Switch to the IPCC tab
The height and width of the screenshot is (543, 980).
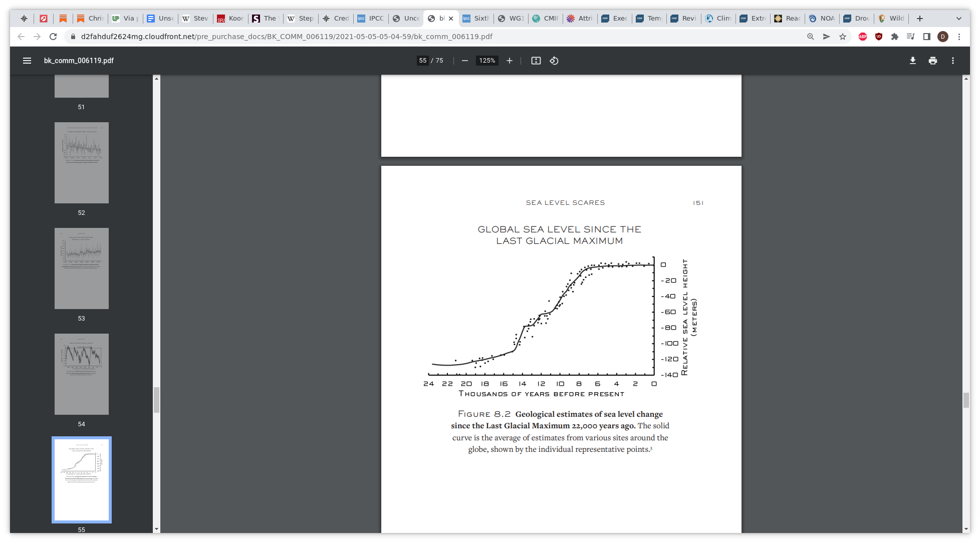(371, 19)
